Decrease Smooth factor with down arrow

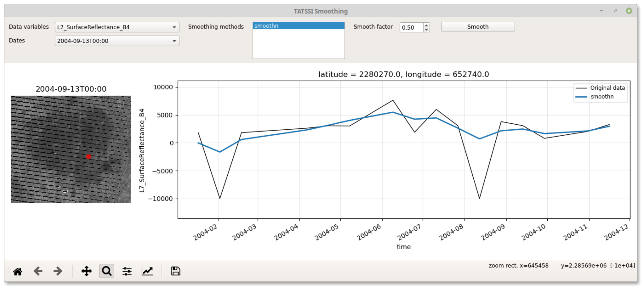(x=427, y=29)
